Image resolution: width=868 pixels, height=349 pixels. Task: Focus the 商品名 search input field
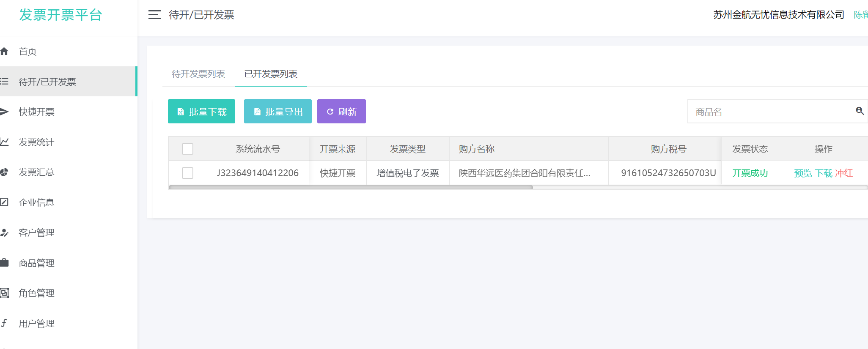(x=770, y=112)
